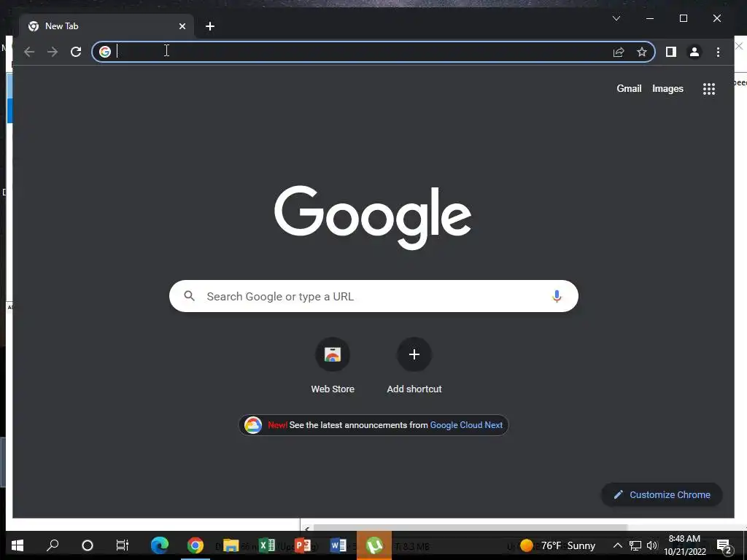747x560 pixels.
Task: Open a new tab with plus button
Action: coord(210,26)
